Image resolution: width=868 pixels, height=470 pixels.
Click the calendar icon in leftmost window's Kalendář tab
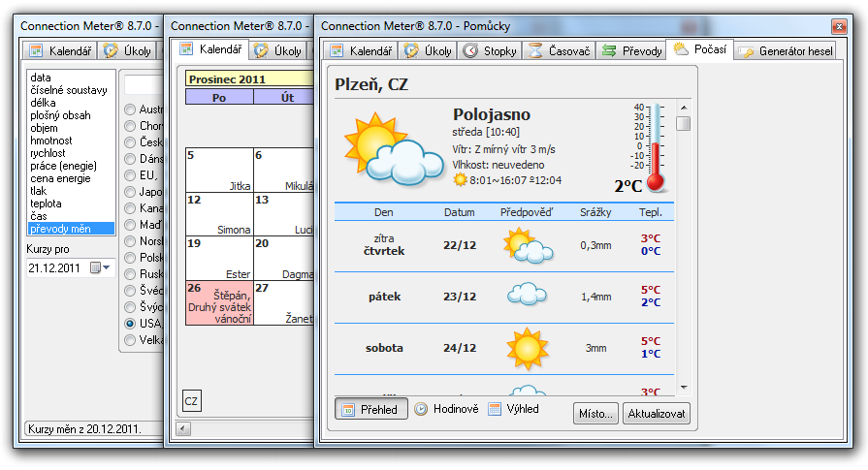pyautogui.click(x=36, y=50)
